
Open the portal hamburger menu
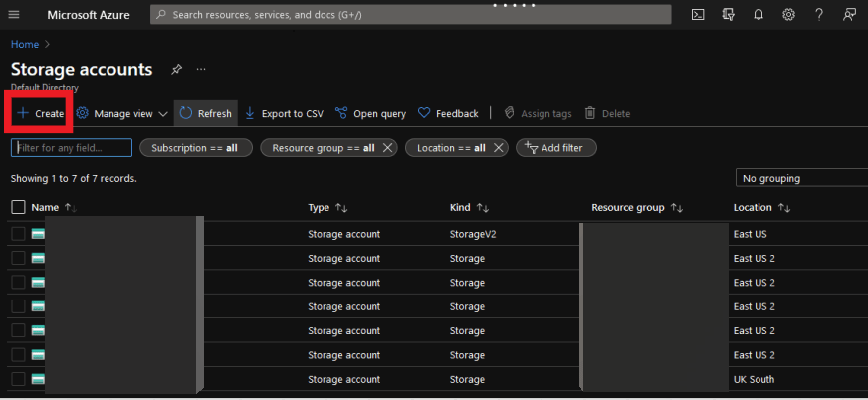click(x=14, y=15)
